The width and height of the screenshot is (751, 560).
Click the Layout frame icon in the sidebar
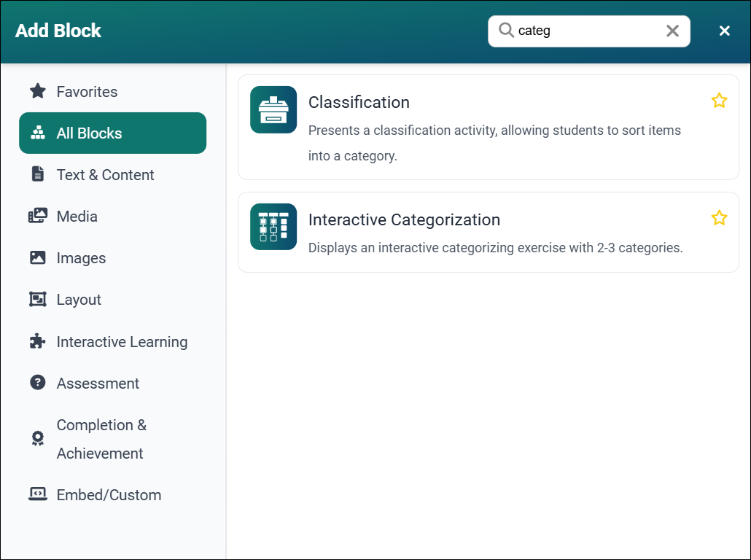pyautogui.click(x=36, y=299)
